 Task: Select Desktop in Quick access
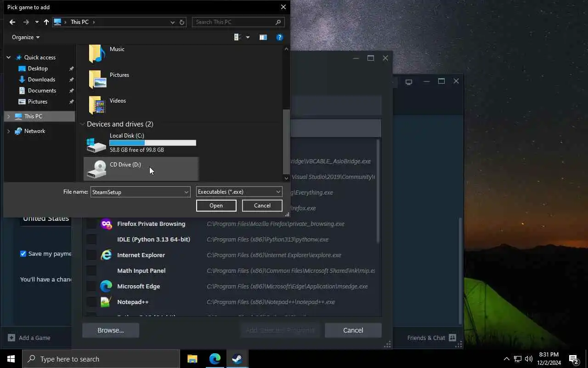(x=38, y=69)
